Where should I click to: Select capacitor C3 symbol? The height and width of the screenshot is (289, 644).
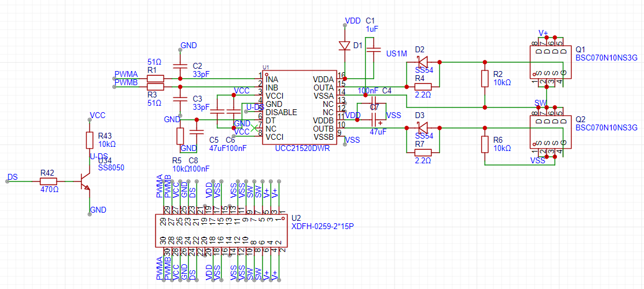tap(180, 98)
